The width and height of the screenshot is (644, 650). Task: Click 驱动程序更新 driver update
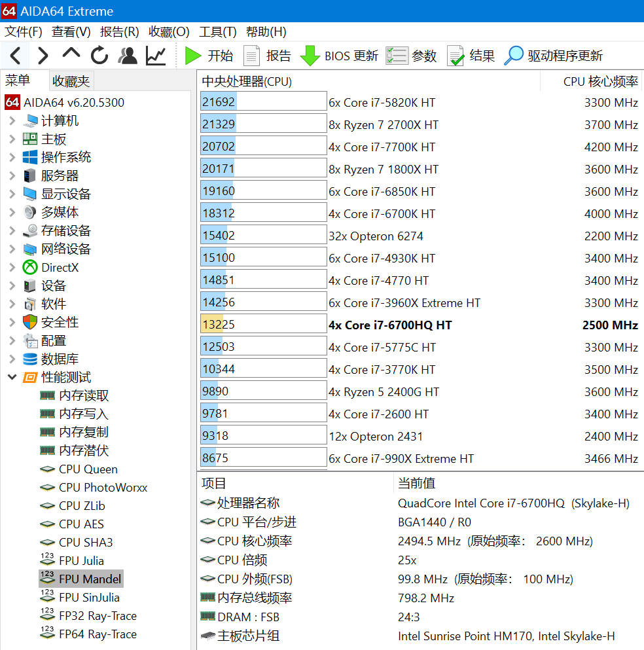pos(553,56)
